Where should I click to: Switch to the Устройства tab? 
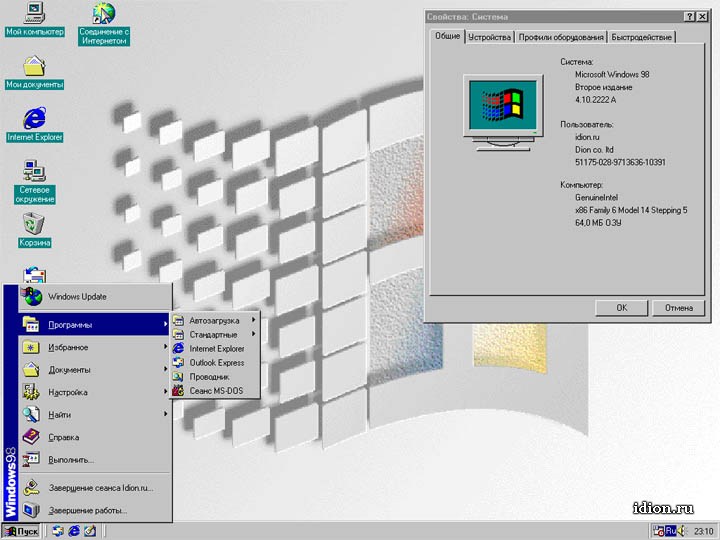tap(489, 37)
